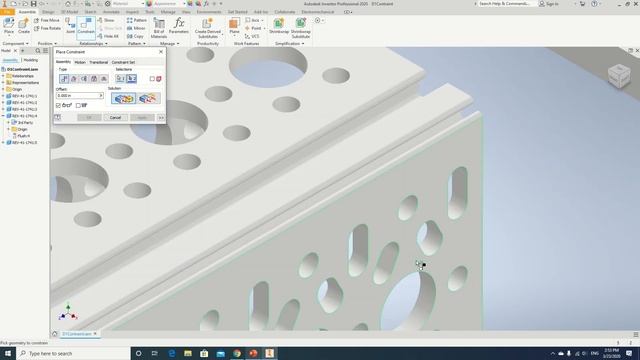Expand REV-41-1741:5 component node
Screen dimensions: 640x360
(3, 142)
